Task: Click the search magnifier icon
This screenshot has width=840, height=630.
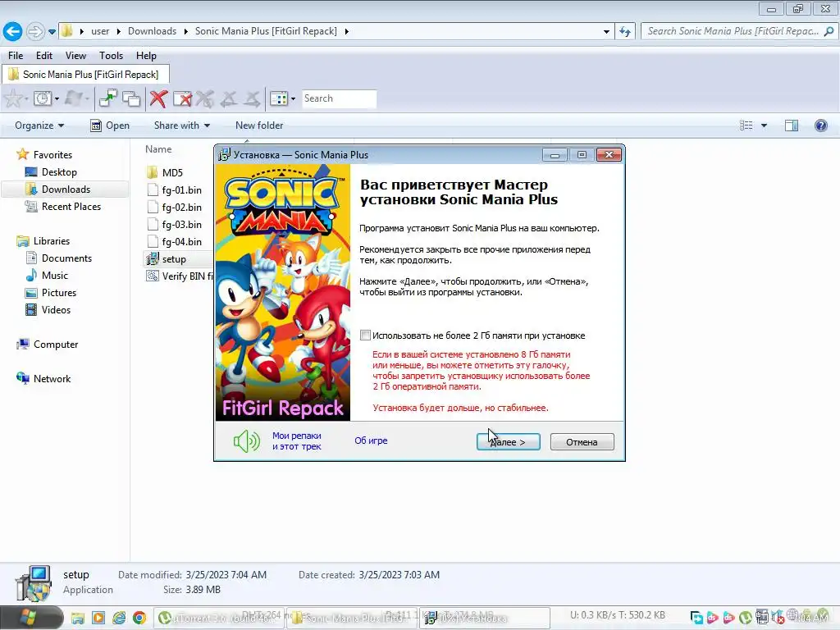Action: coord(829,31)
